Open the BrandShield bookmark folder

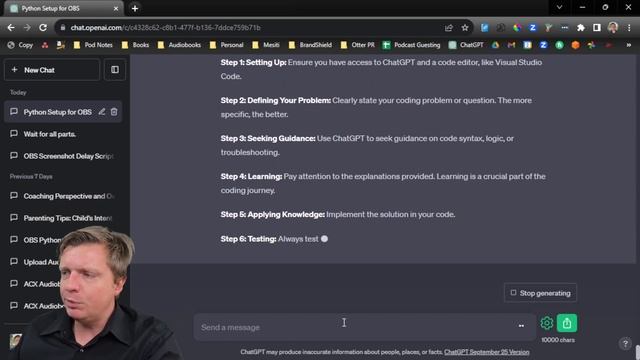[310, 45]
